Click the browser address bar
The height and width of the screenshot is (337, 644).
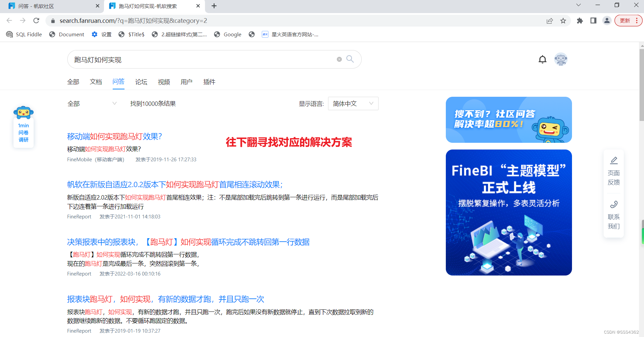coord(299,21)
